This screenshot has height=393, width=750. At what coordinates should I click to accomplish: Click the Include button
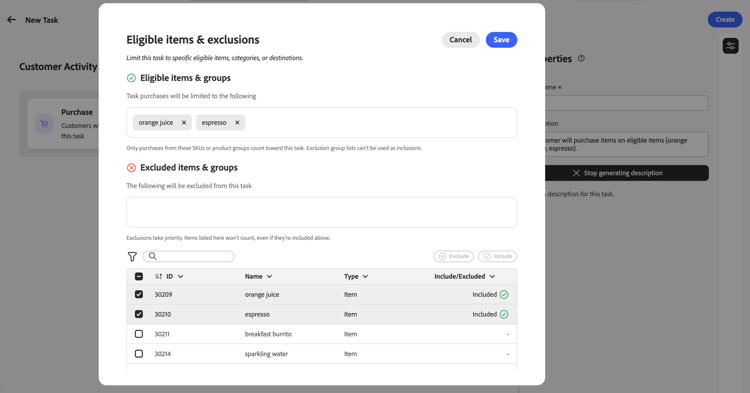[497, 256]
